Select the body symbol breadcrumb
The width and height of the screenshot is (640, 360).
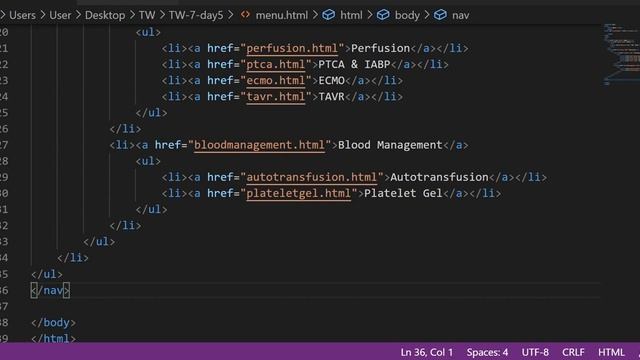click(x=407, y=15)
